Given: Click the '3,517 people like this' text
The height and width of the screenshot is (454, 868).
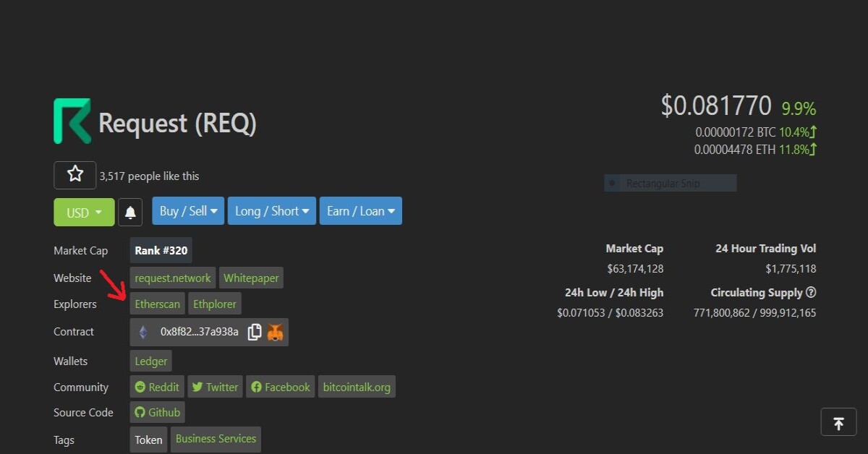Looking at the screenshot, I should (149, 176).
